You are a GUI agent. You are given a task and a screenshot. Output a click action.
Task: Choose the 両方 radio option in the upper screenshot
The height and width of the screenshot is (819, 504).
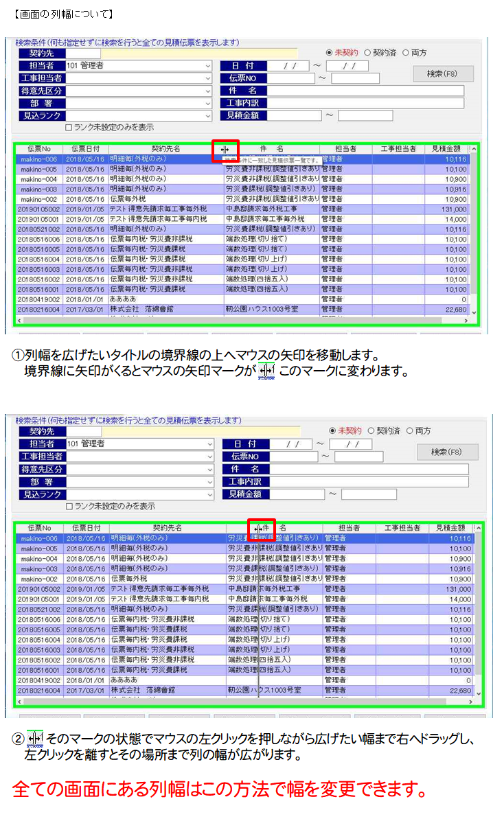[406, 53]
